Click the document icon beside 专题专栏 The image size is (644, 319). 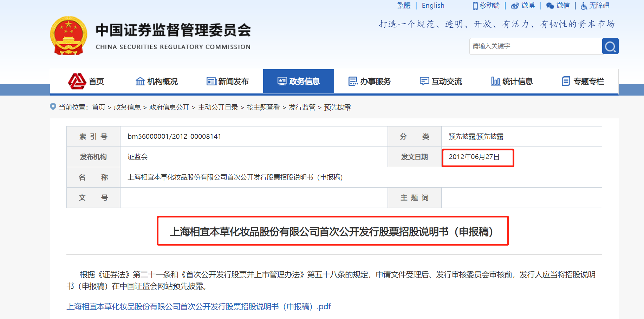click(x=566, y=81)
